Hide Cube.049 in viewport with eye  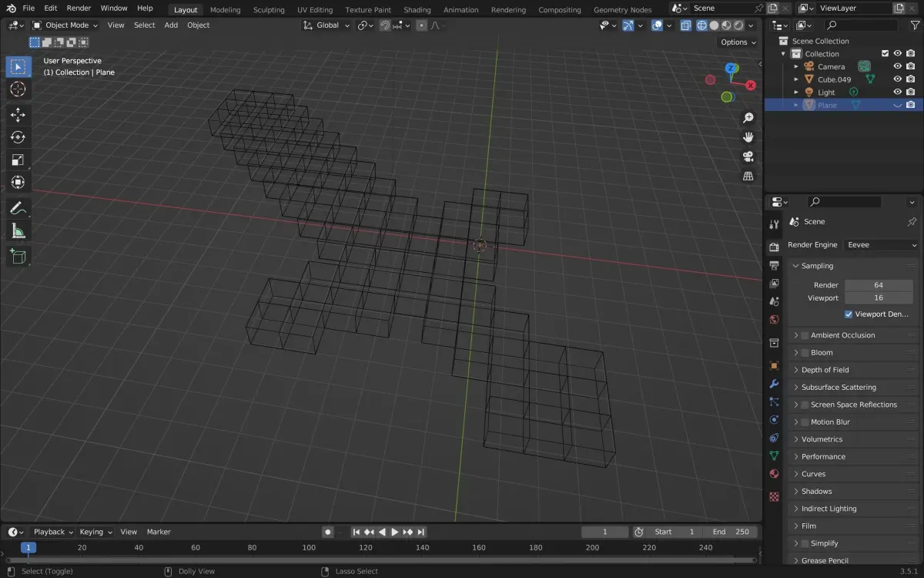pyautogui.click(x=897, y=79)
